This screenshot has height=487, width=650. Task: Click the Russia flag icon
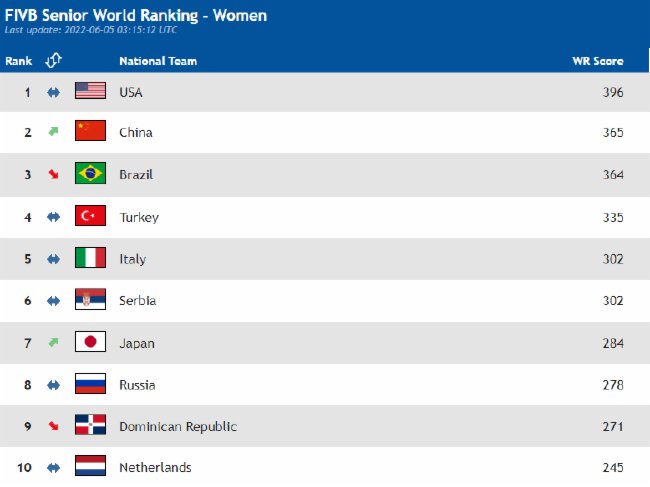pos(90,383)
